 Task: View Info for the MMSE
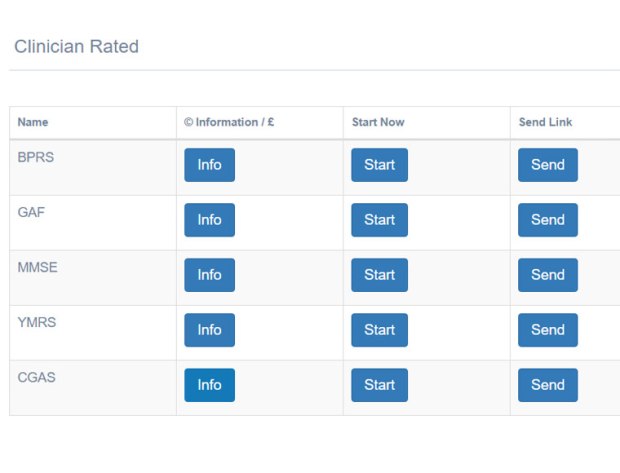click(209, 275)
